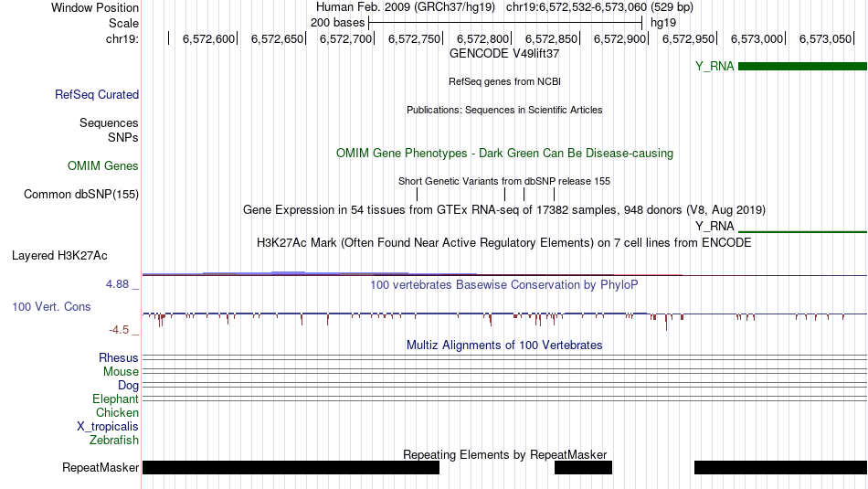
Task: Open the OMIM Genes track label
Action: (x=103, y=165)
